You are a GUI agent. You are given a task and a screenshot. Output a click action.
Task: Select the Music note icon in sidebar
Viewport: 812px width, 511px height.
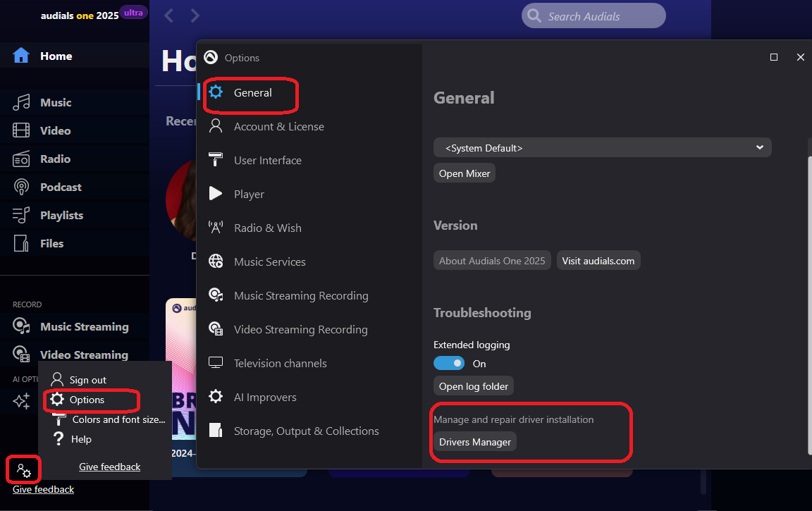[x=21, y=102]
